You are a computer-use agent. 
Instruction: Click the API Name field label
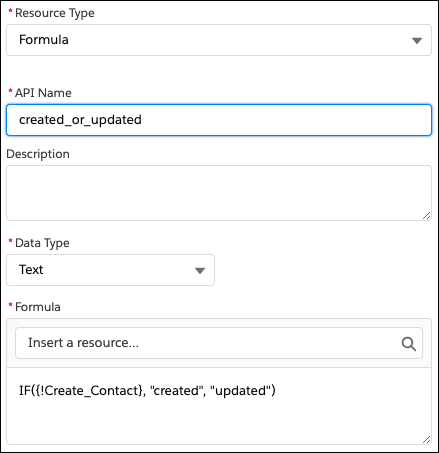[x=43, y=93]
